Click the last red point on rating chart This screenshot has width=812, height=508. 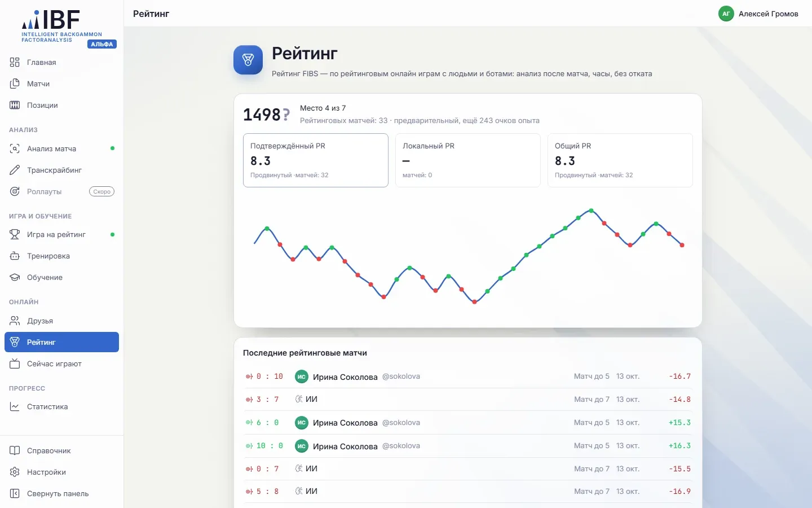pos(682,245)
